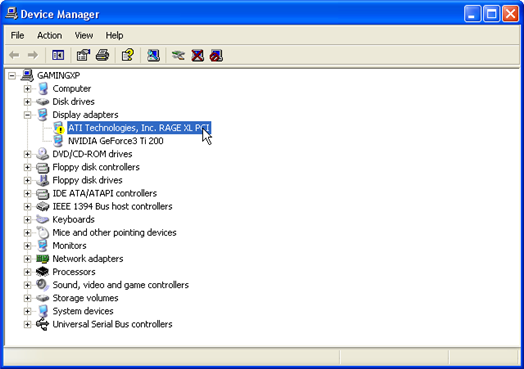The height and width of the screenshot is (369, 524).
Task: Click the Sound controllers speaker icon
Action: pos(43,285)
